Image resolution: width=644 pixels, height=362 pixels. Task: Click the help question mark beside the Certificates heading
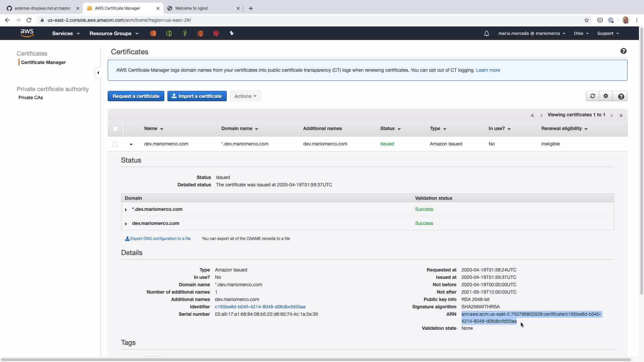(x=623, y=51)
